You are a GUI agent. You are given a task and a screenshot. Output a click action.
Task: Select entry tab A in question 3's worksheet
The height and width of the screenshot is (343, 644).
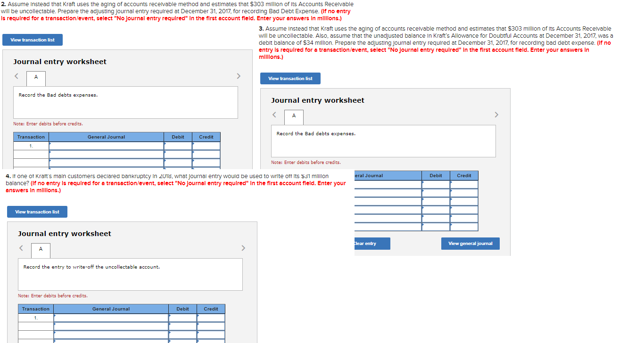294,117
